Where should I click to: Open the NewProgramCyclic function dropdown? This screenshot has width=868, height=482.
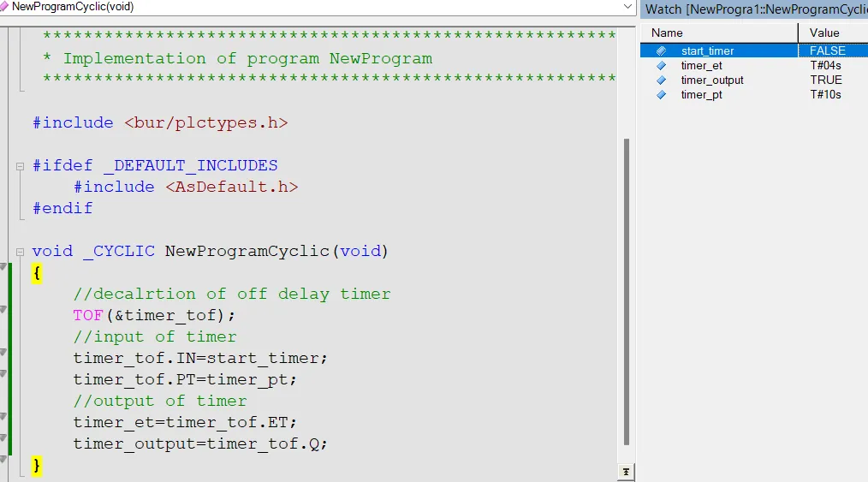pyautogui.click(x=627, y=7)
